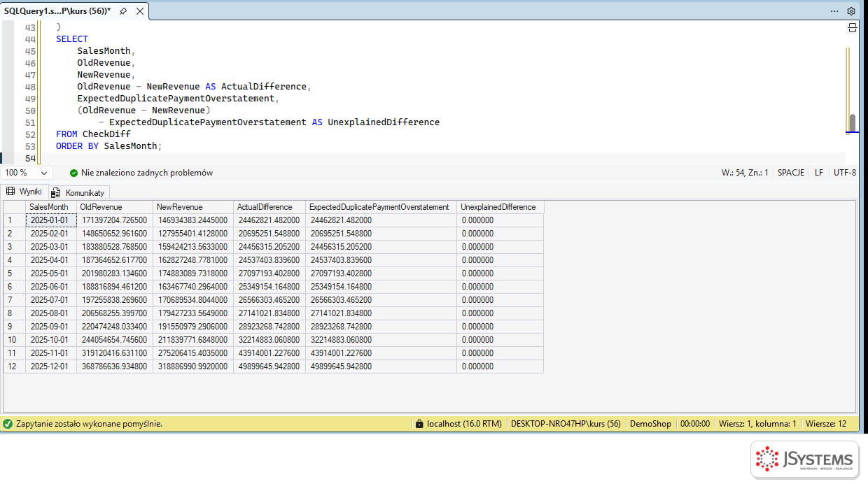Viewport: 868px width, 484px height.
Task: Select the SQLQuery1 document tab
Action: click(57, 11)
